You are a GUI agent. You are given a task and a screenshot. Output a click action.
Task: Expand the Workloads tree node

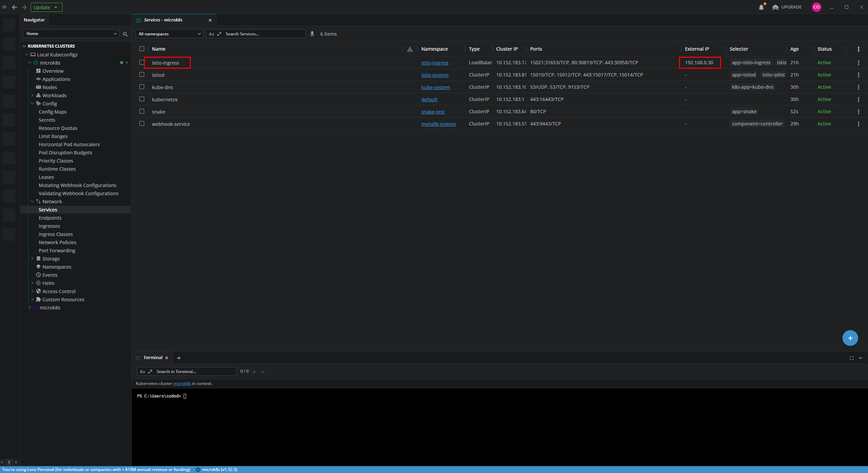click(x=32, y=95)
